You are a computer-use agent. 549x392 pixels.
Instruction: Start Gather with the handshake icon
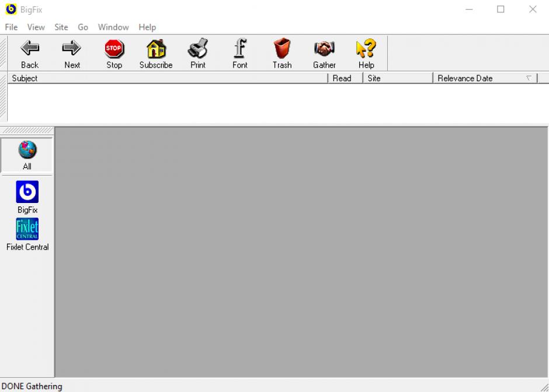coord(324,54)
